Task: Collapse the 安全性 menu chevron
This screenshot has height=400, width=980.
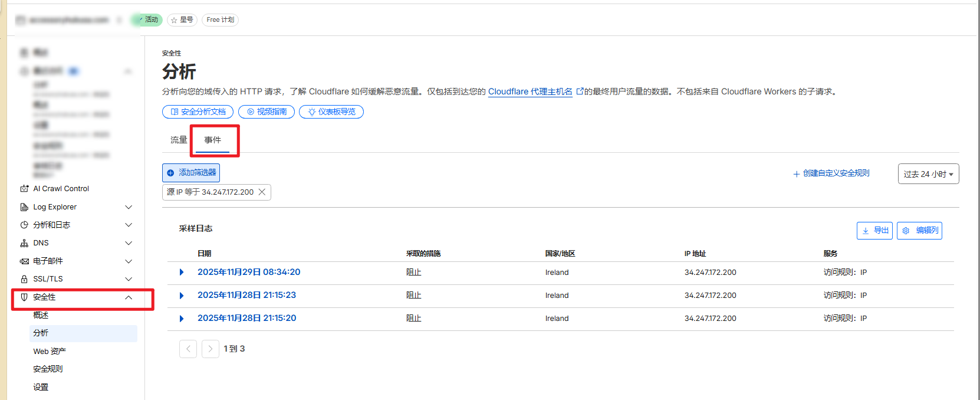Action: tap(129, 297)
